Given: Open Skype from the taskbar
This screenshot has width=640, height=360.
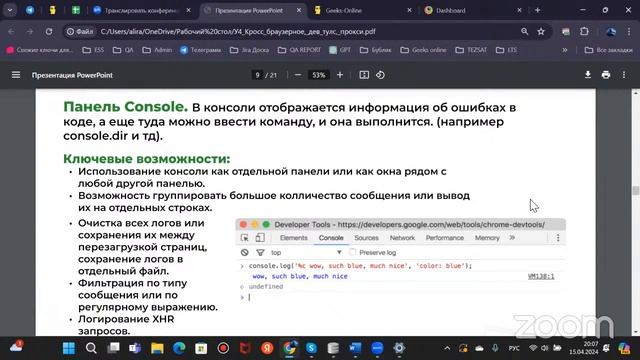Looking at the screenshot, I should point(311,348).
